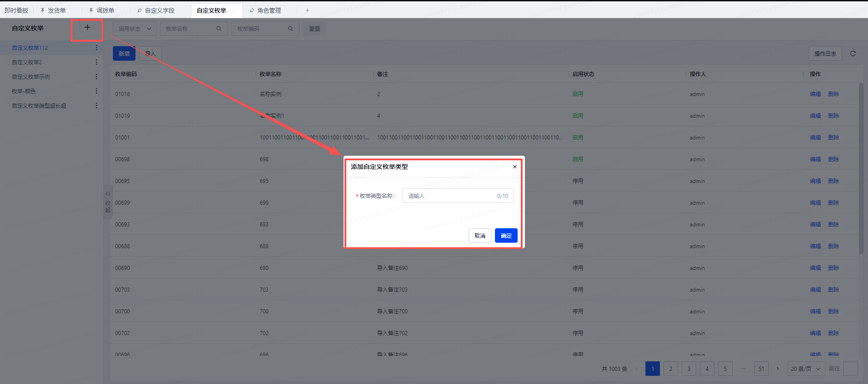The height and width of the screenshot is (384, 868).
Task: Add a new tab with plus icon
Action: click(307, 10)
